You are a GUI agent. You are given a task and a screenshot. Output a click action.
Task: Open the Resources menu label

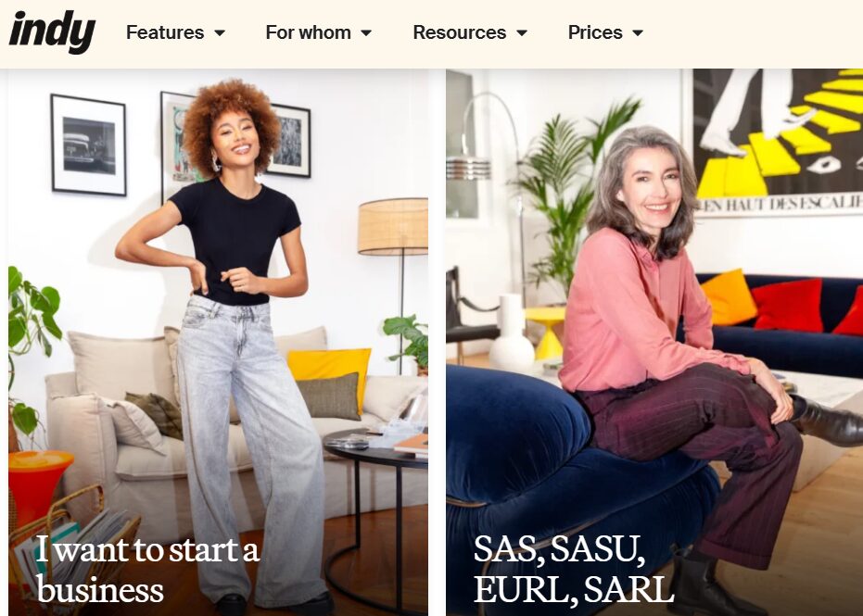[460, 32]
